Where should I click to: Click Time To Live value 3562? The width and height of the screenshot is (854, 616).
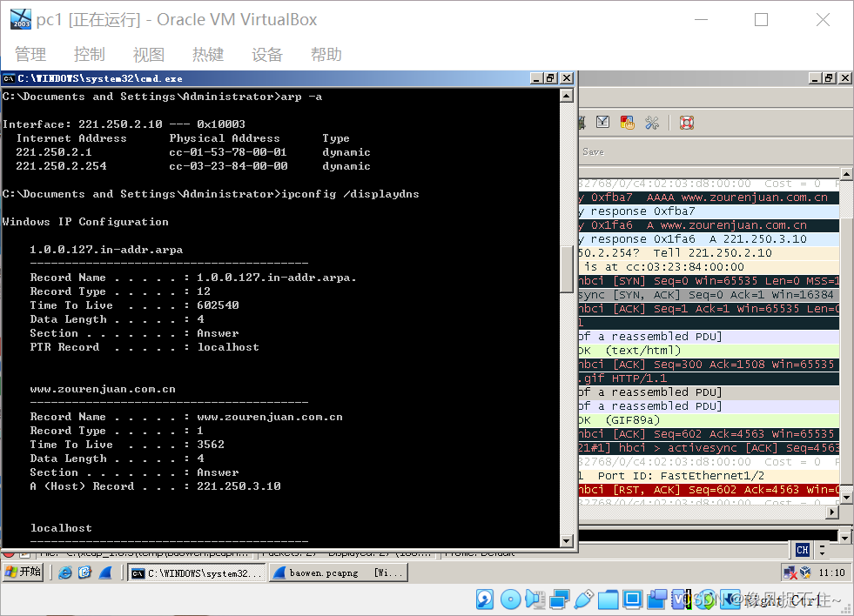[211, 445]
